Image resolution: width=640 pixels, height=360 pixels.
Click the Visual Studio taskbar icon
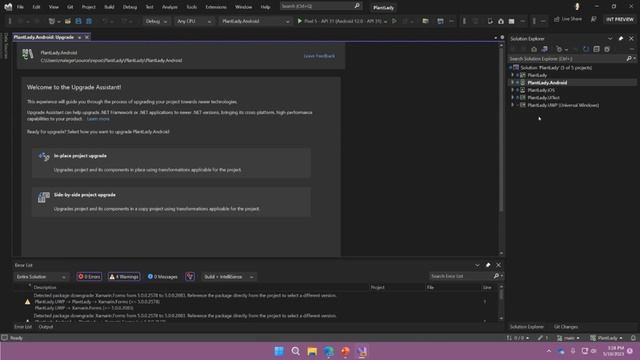[x=362, y=351]
